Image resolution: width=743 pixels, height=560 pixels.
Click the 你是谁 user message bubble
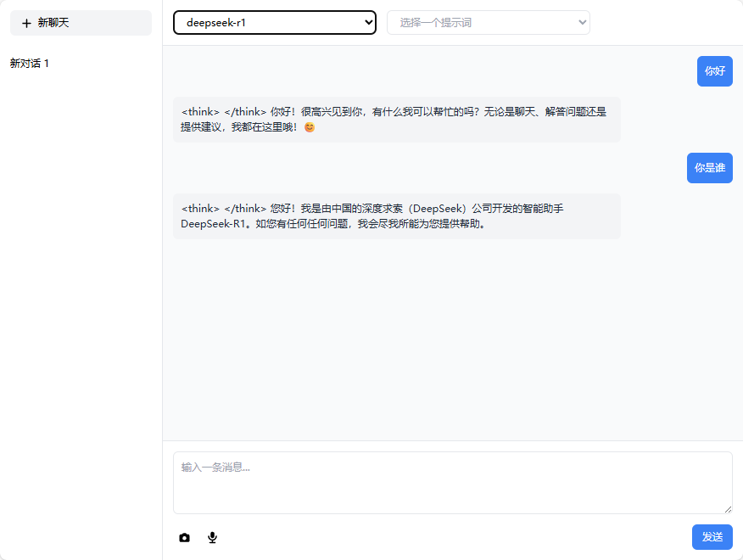[710, 168]
